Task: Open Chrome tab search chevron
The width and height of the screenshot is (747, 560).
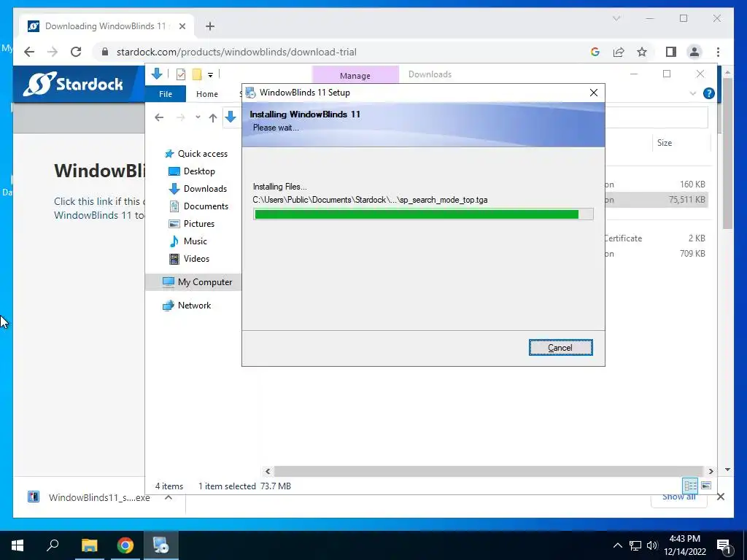Action: (x=616, y=18)
